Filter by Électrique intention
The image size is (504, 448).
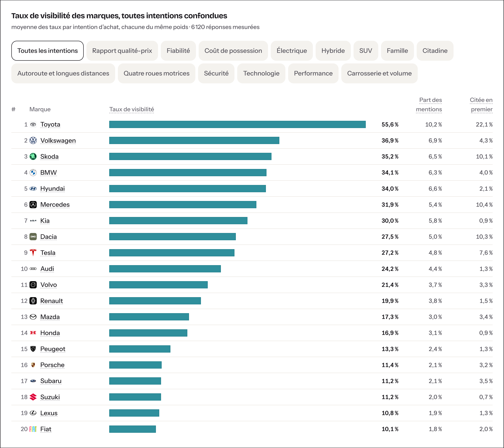point(292,51)
